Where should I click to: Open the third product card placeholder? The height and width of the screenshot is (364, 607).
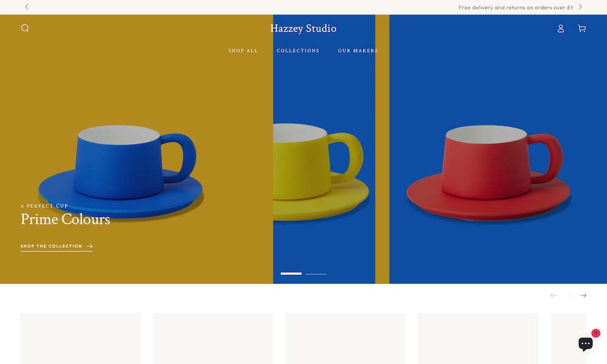click(345, 338)
